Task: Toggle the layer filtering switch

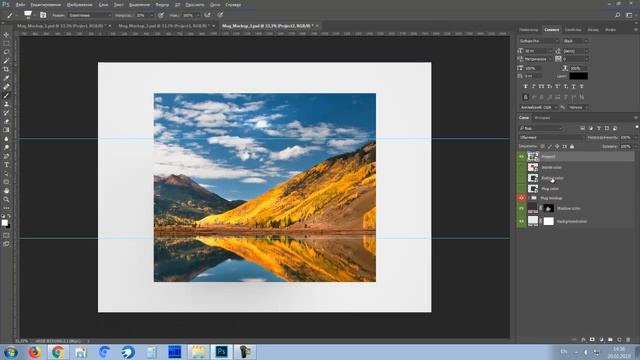Action: tap(636, 128)
